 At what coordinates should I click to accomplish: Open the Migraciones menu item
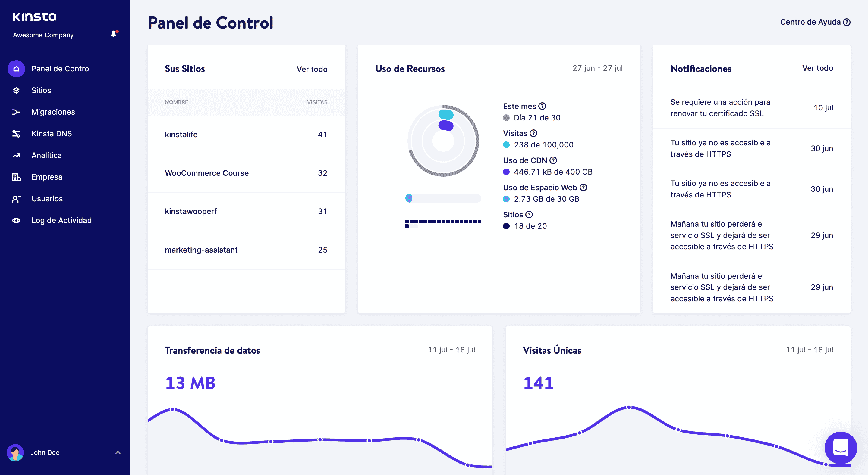pyautogui.click(x=53, y=112)
